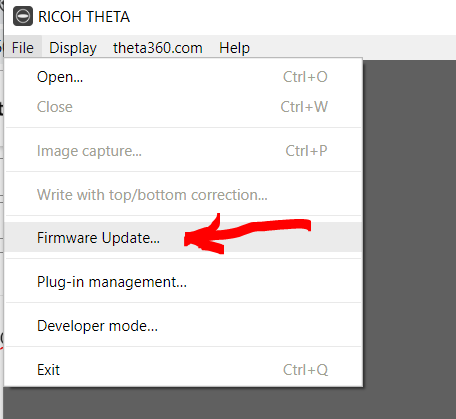456x419 pixels.
Task: Open Plug-in management...
Action: coord(184,282)
